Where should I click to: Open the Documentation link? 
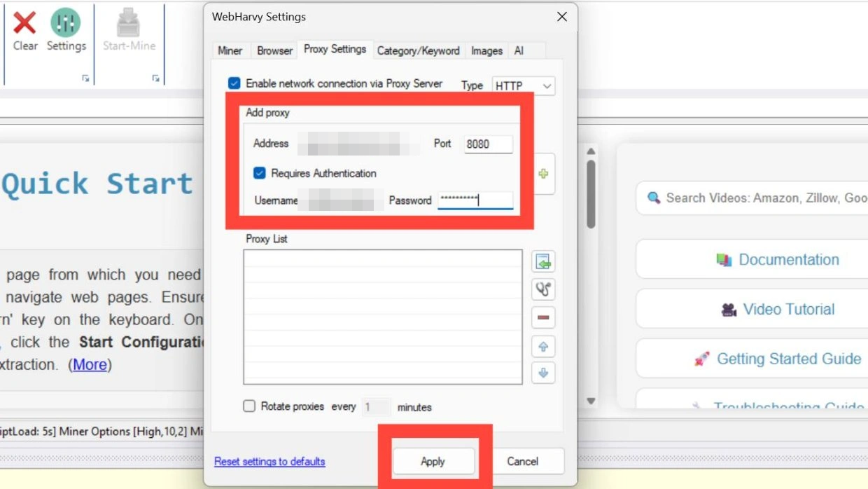click(x=789, y=260)
